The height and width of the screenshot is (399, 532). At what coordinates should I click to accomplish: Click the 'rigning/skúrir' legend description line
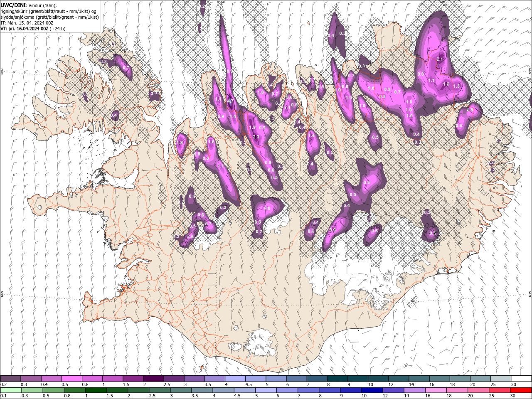point(49,11)
